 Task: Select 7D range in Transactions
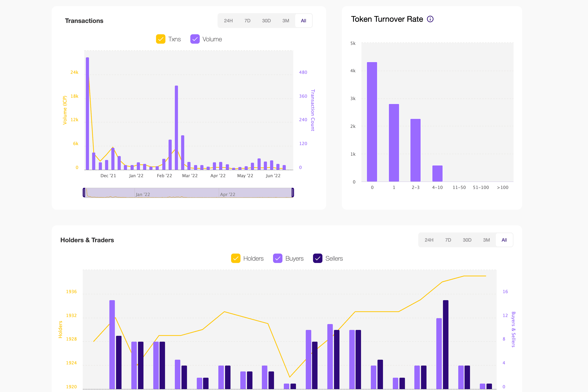tap(247, 21)
